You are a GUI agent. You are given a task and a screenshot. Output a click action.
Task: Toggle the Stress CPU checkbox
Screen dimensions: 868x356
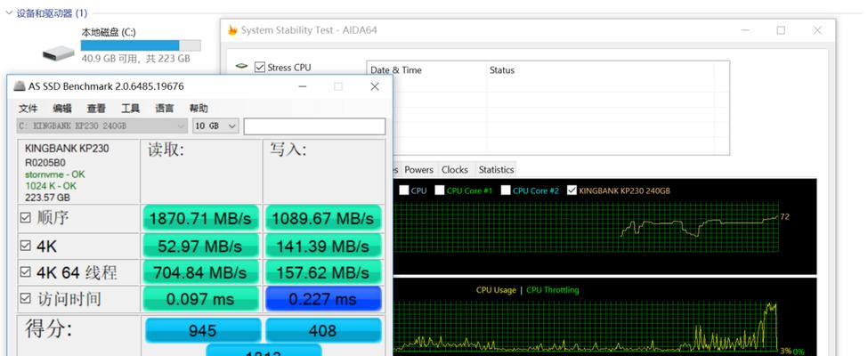coord(260,67)
